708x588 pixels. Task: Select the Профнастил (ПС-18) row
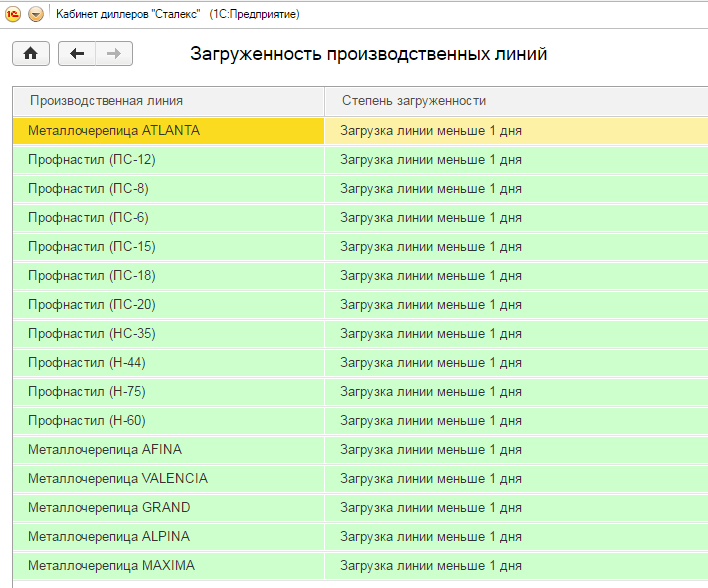tap(92, 276)
